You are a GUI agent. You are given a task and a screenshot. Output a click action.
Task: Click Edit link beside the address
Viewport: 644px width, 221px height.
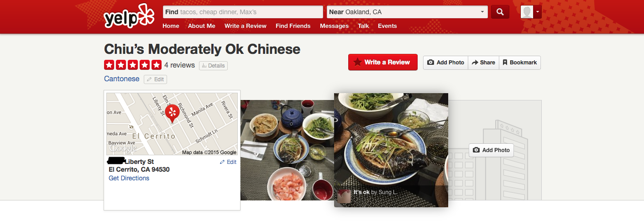pyautogui.click(x=228, y=162)
